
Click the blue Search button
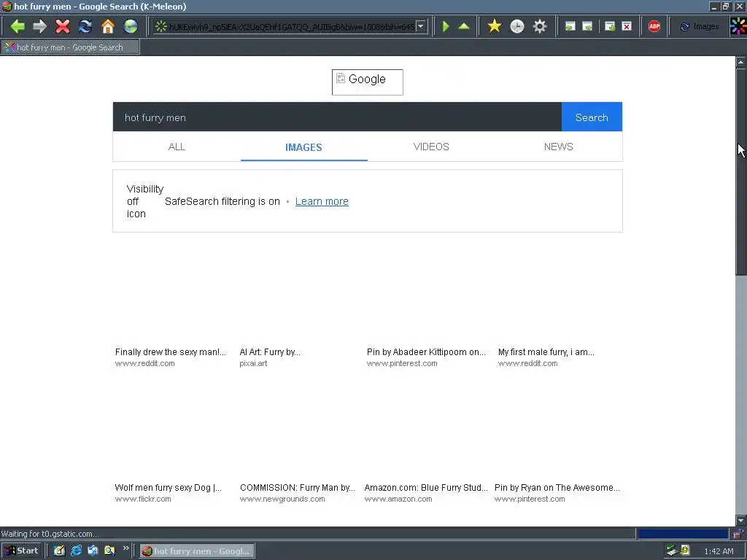pyautogui.click(x=592, y=117)
